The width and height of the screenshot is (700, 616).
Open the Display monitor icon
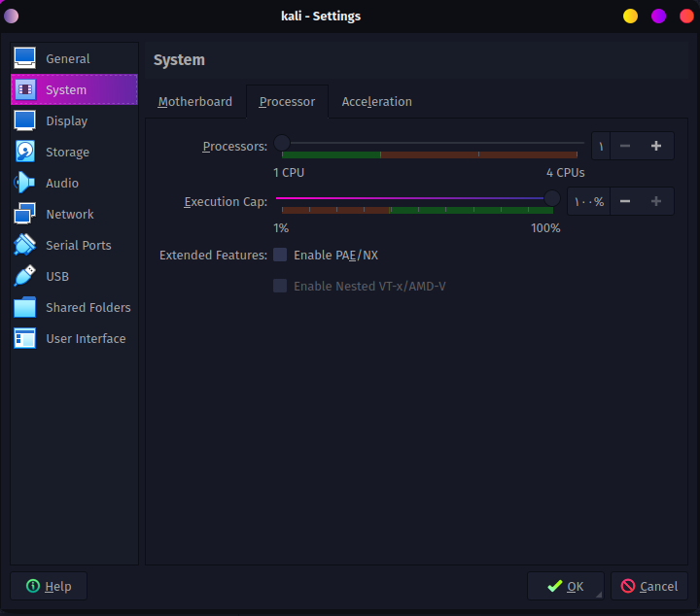pyautogui.click(x=25, y=120)
